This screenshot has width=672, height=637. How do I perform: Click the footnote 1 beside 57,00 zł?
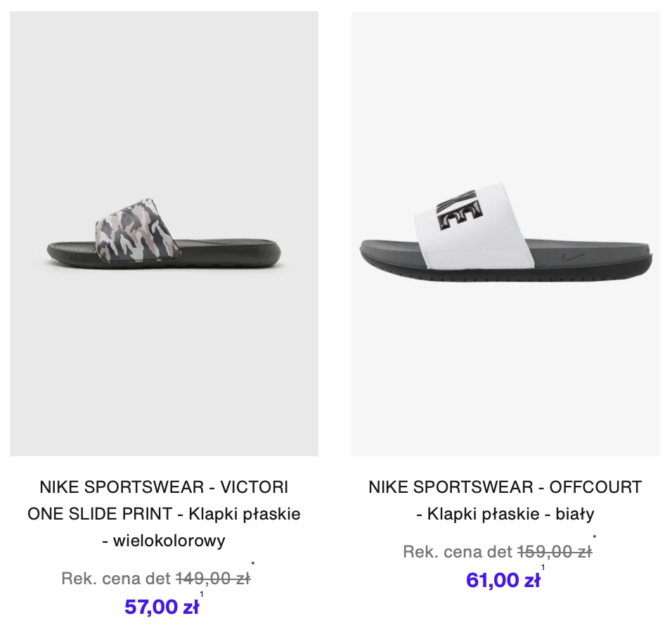[202, 594]
